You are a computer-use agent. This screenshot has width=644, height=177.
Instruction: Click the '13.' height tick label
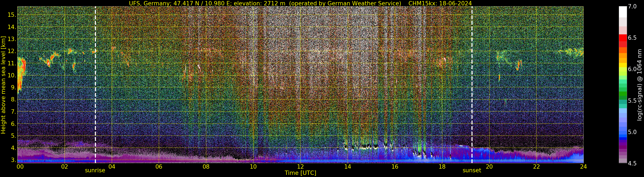12,39
